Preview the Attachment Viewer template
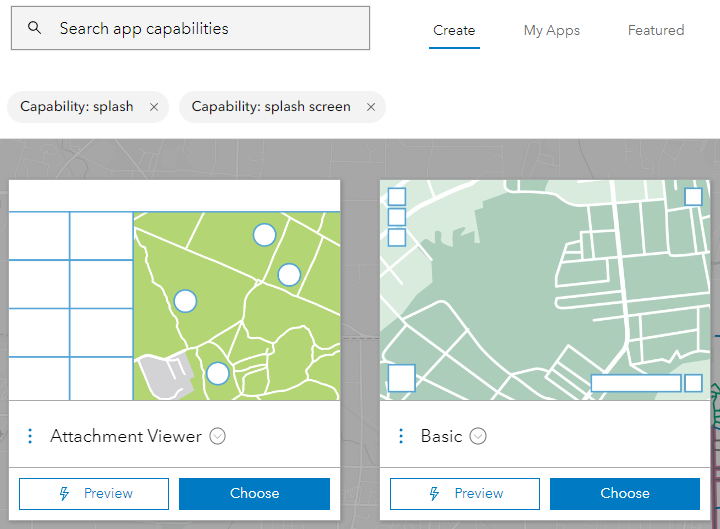 (94, 493)
